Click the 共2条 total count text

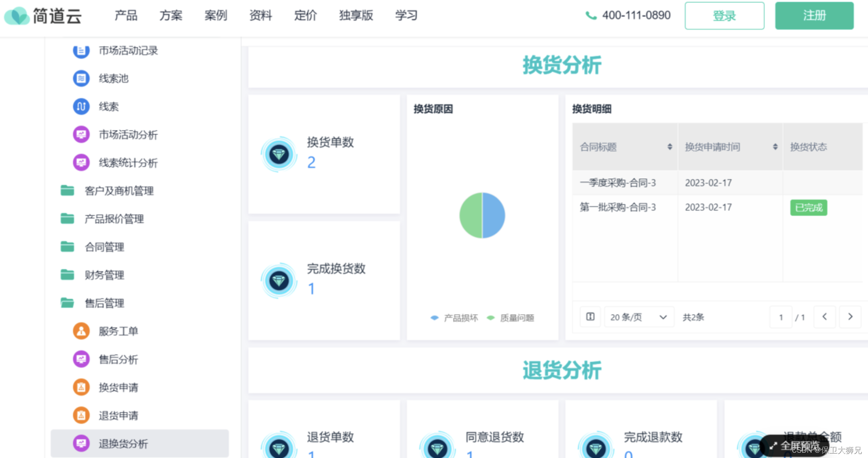693,317
